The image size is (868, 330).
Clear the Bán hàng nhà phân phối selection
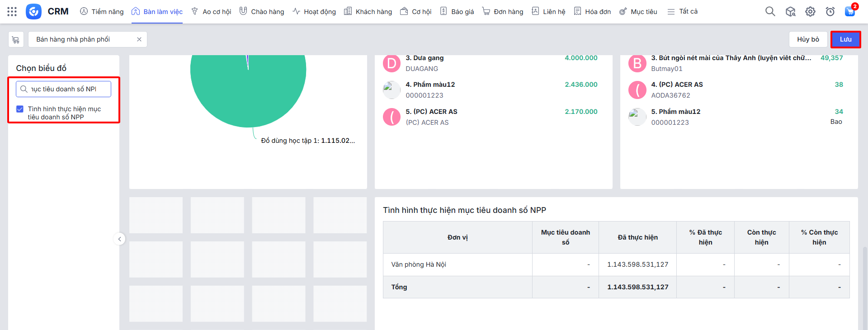139,40
